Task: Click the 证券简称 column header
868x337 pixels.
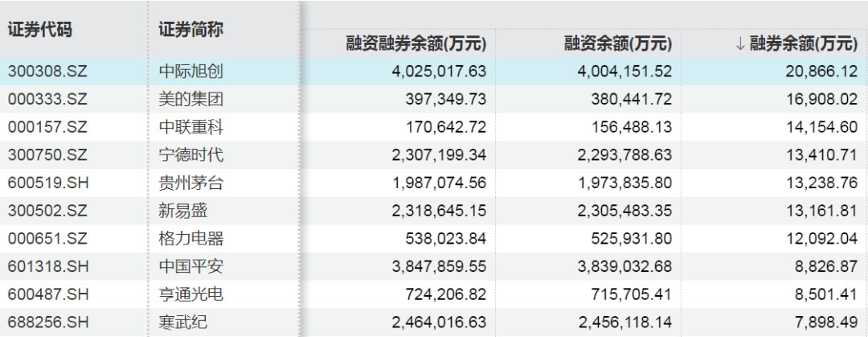Action: coord(191,30)
